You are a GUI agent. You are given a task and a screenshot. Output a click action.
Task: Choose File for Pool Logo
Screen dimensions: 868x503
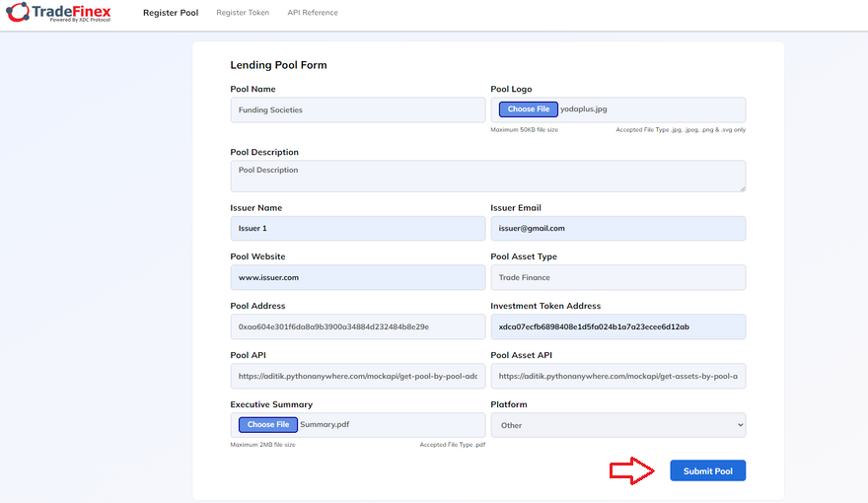click(x=529, y=109)
